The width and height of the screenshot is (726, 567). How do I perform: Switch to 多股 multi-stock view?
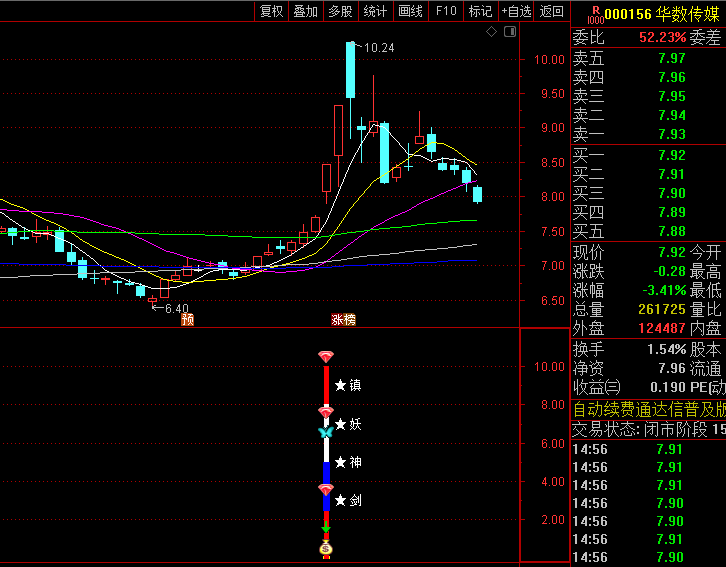coord(340,11)
